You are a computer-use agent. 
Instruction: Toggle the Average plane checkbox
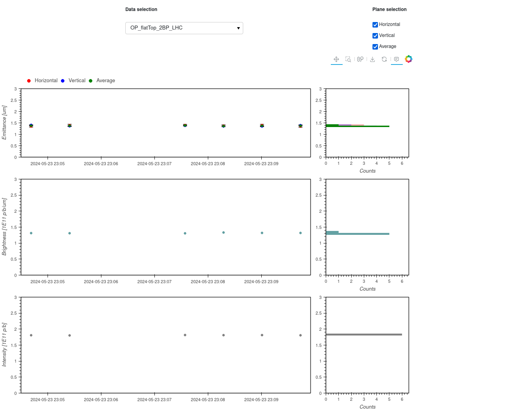tap(375, 47)
